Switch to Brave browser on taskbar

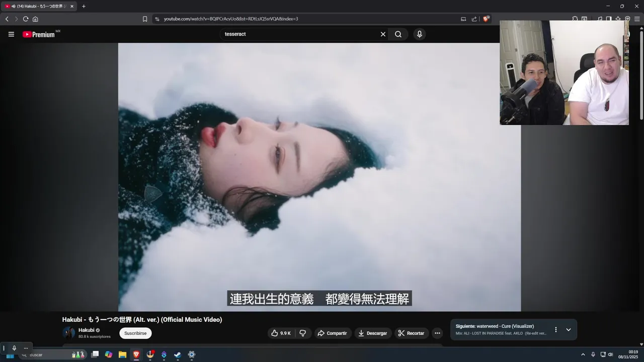click(x=136, y=355)
